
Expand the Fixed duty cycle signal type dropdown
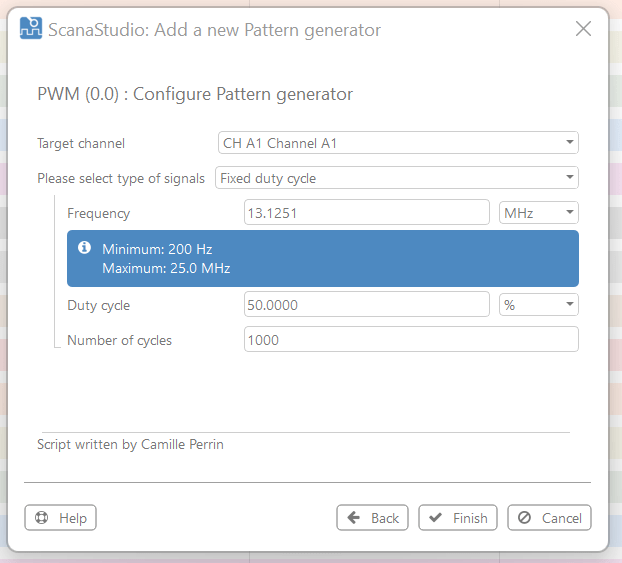(396, 178)
